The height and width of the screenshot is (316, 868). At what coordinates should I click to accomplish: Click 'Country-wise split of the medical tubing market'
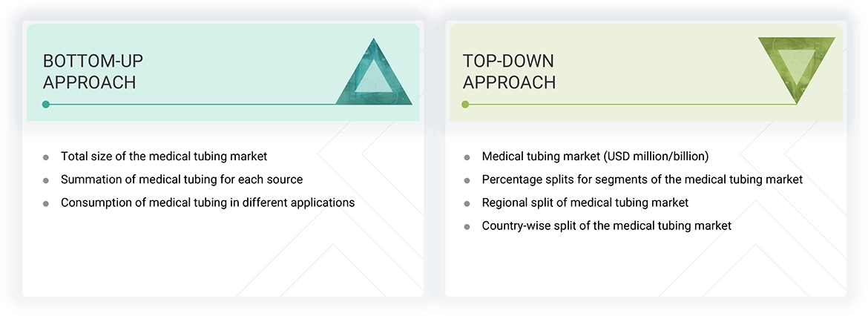coord(606,226)
